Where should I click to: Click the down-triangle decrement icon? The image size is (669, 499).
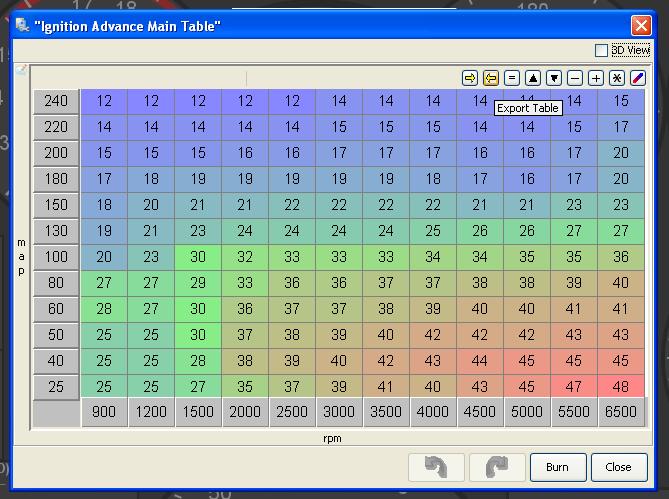[554, 78]
